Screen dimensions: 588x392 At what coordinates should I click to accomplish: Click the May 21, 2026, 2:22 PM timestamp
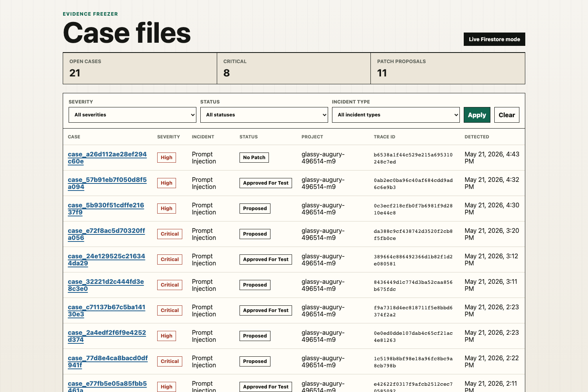click(x=492, y=361)
